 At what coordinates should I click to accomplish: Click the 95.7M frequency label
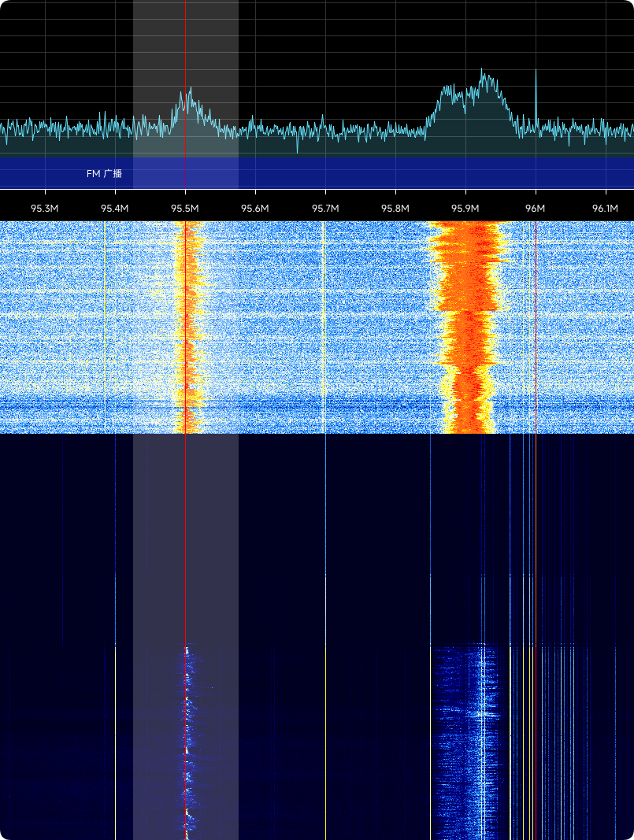(x=325, y=209)
